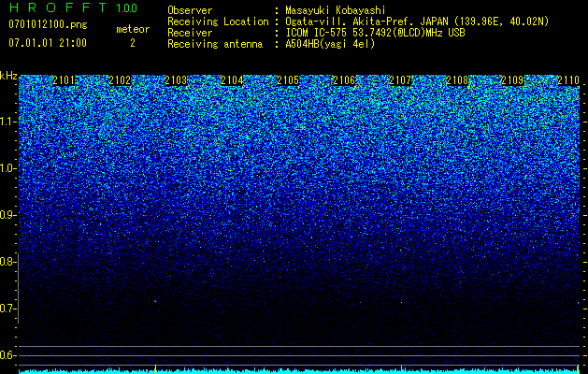The height and width of the screenshot is (374, 588).
Task: Click the 0.7 kHz axis label
Action: 7,309
